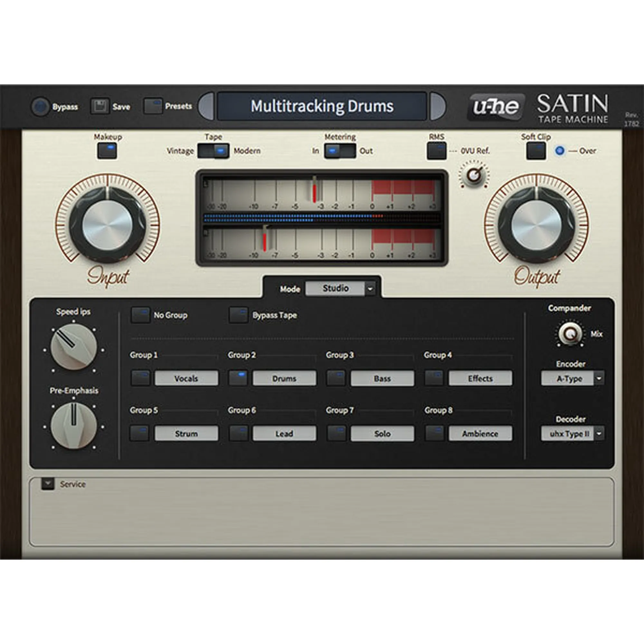Click the upper VU meter scale
Image resolution: width=644 pixels, height=644 pixels.
coord(322,194)
